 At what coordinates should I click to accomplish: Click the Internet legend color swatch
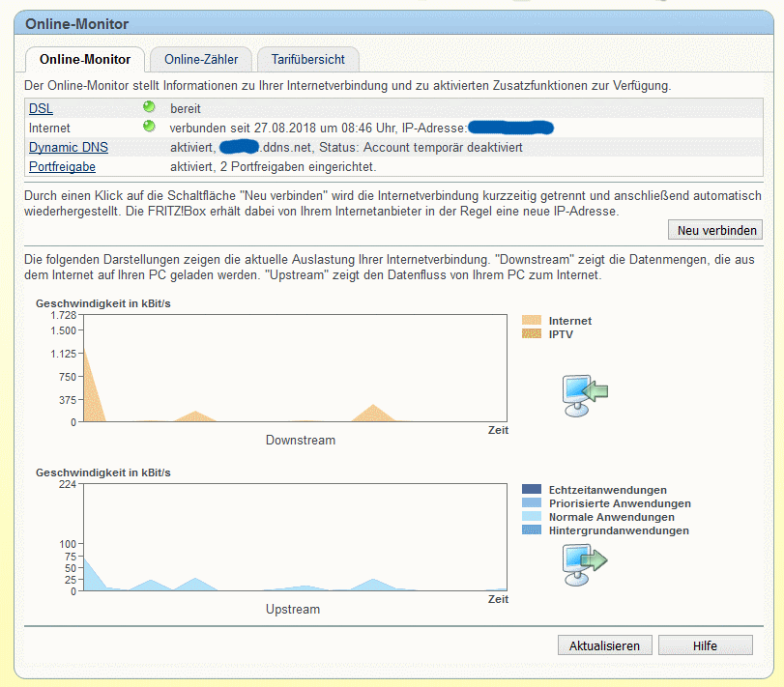point(532,320)
